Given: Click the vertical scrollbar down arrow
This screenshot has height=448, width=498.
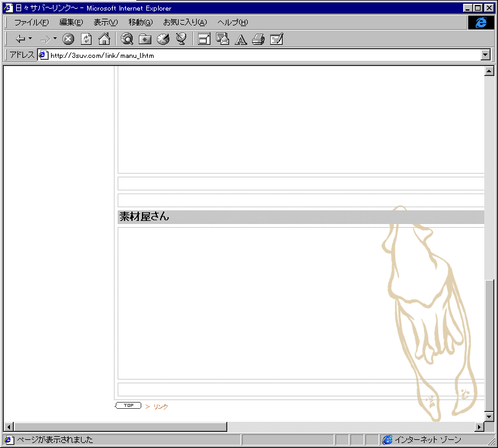Looking at the screenshot, I should (489, 416).
